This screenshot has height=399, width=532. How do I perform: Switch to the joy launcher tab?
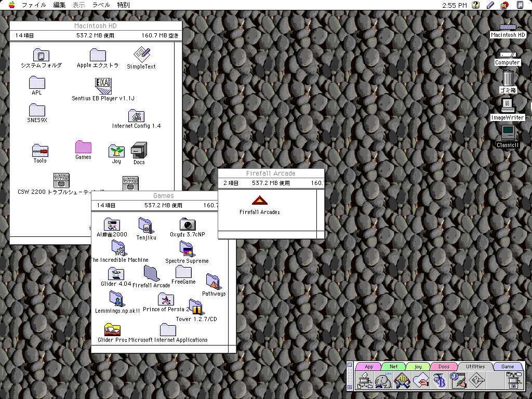coord(418,366)
